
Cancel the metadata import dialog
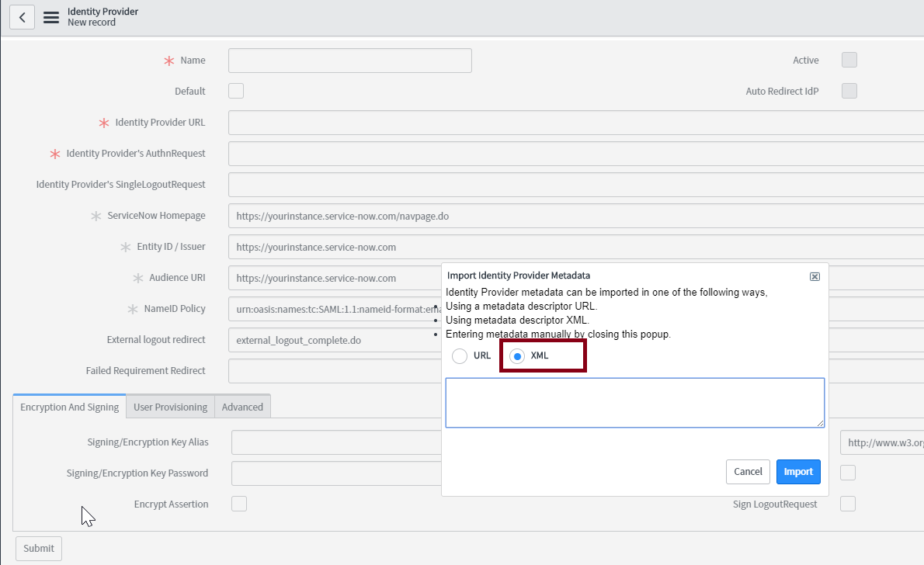pyautogui.click(x=748, y=471)
